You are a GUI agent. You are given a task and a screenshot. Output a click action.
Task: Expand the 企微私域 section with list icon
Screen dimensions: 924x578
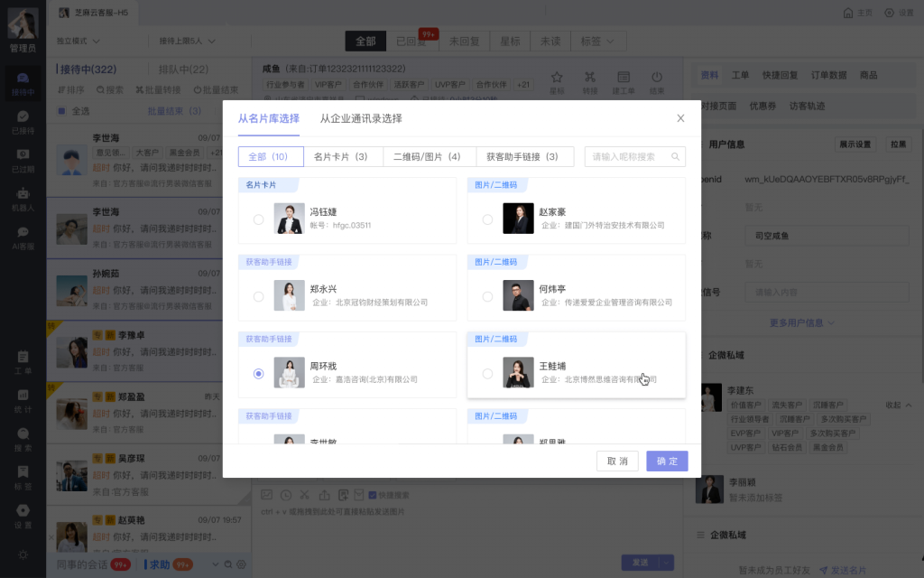tap(700, 535)
